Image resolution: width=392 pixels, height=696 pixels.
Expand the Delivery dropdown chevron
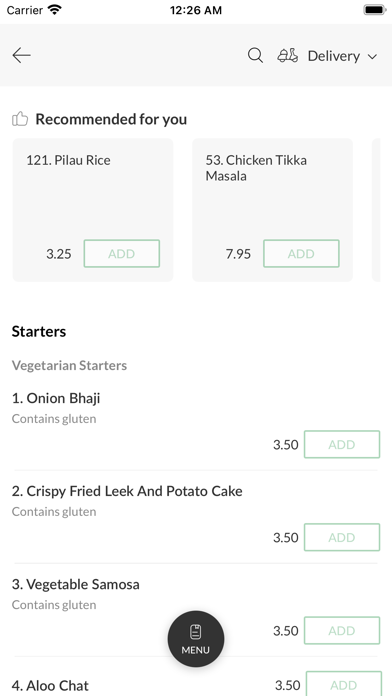click(x=372, y=56)
